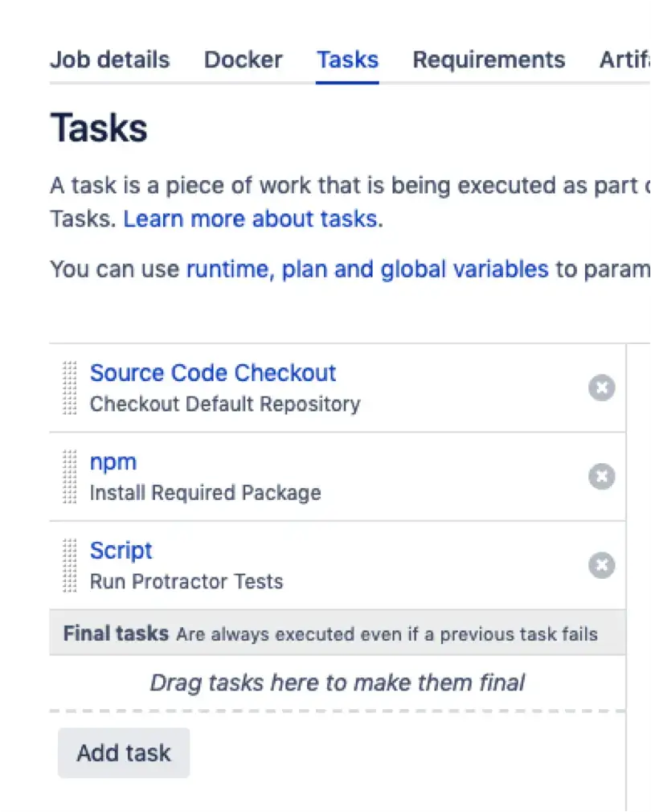The height and width of the screenshot is (812, 651).
Task: Click the Run Protractor Tests description
Action: [186, 582]
